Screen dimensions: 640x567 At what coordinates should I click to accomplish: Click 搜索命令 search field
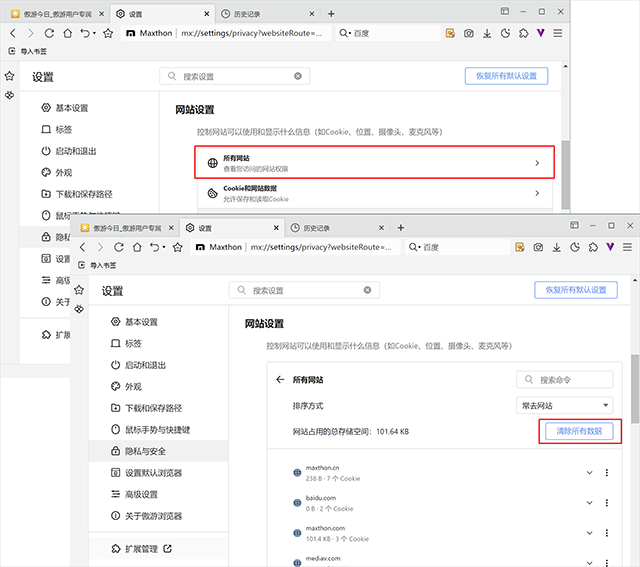(x=564, y=380)
